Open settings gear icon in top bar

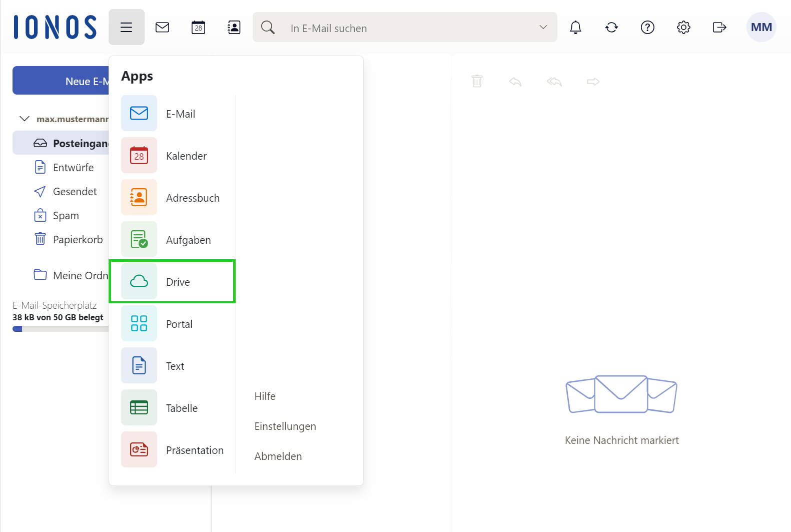684,27
